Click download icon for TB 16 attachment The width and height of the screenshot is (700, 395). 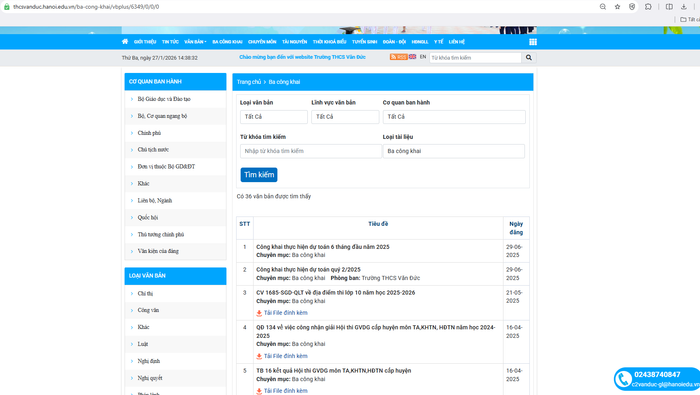click(259, 391)
